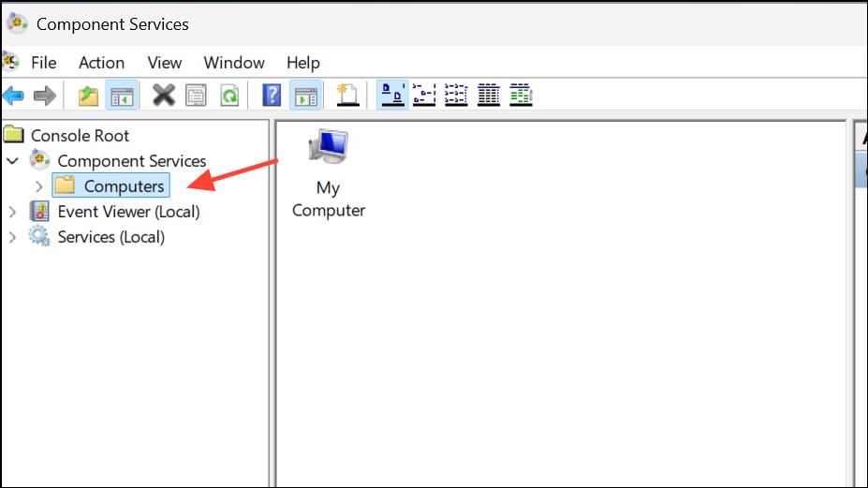Toggle Show/Hide Action Pane button
The width and height of the screenshot is (868, 488).
pos(305,95)
